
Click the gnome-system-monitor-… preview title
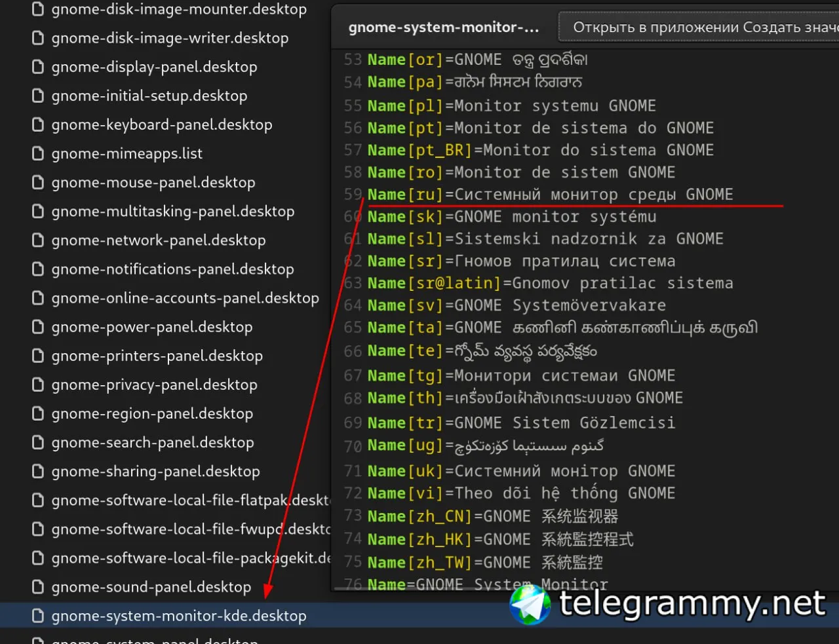point(444,28)
